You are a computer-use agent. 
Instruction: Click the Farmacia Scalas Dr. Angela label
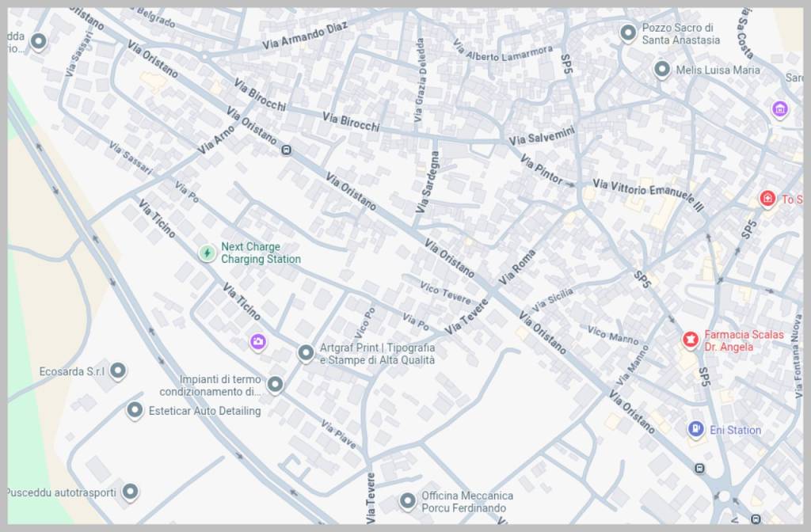point(744,340)
